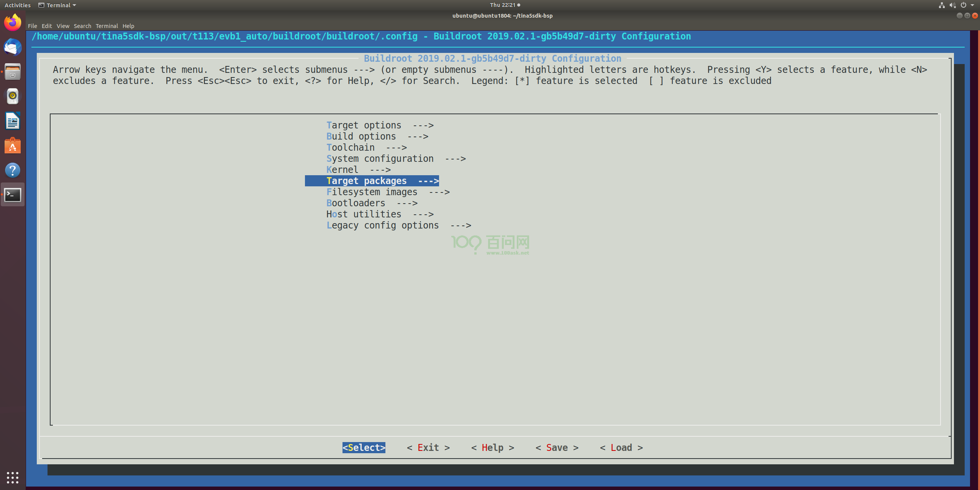Open the volume indicator in tray
The width and height of the screenshot is (980, 490).
(952, 5)
